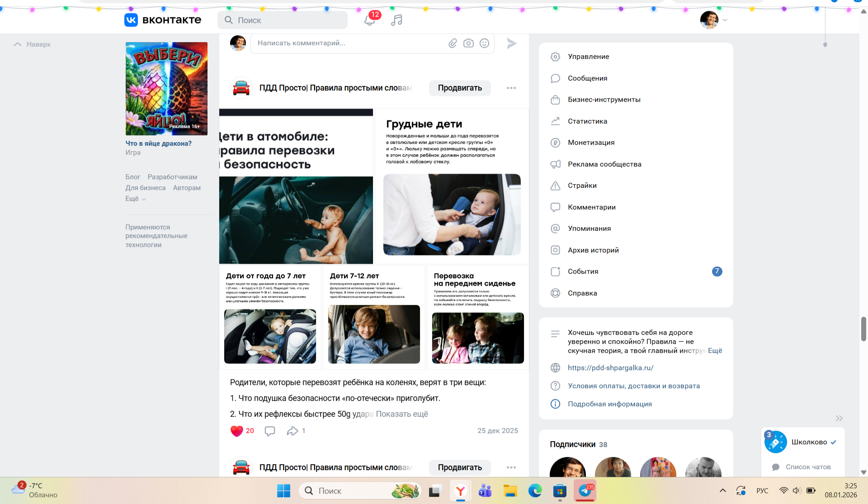The image size is (868, 504).
Task: Expand the profile avatar dropdown arrow
Action: coord(725,20)
